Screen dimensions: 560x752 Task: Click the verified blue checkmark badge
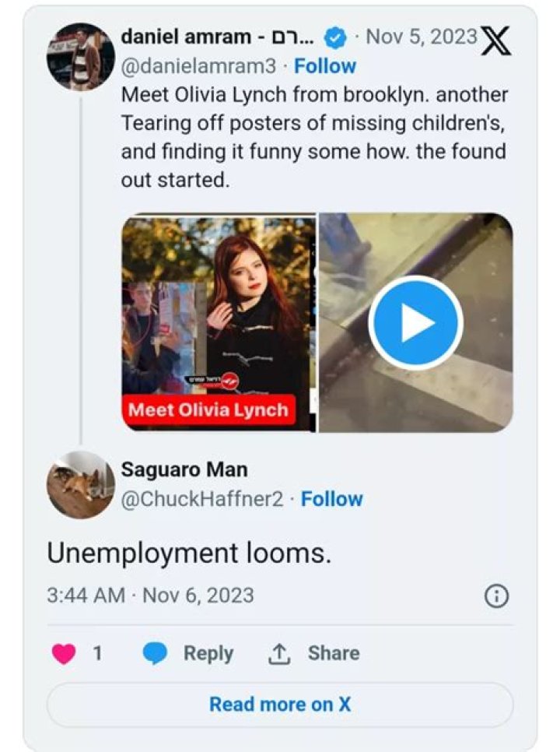tap(334, 37)
